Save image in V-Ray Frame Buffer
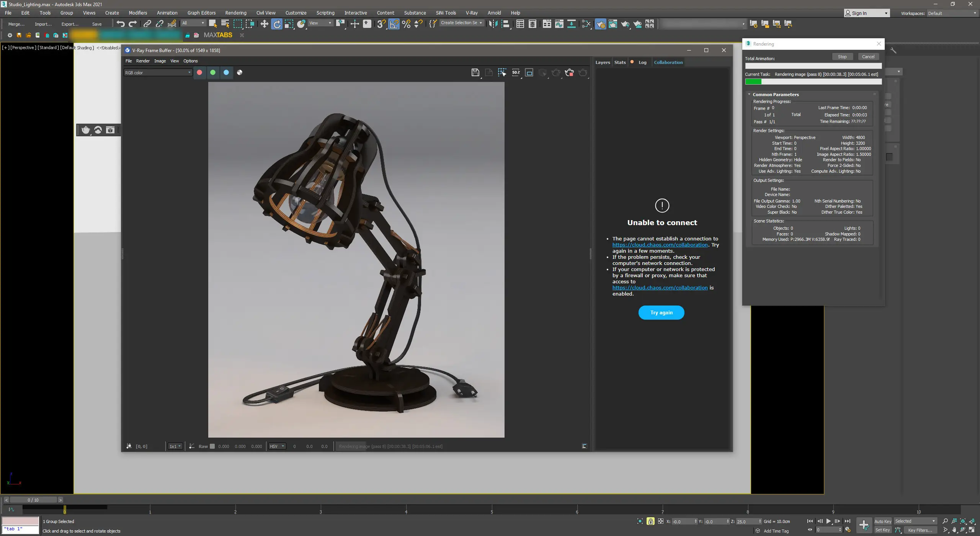 coord(475,72)
